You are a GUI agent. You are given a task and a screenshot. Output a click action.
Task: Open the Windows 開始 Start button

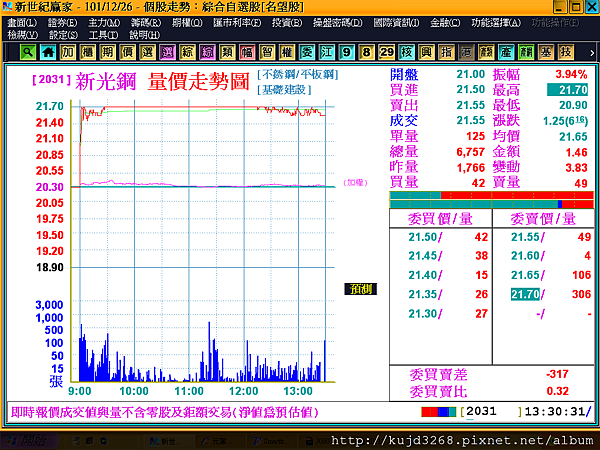click(29, 441)
